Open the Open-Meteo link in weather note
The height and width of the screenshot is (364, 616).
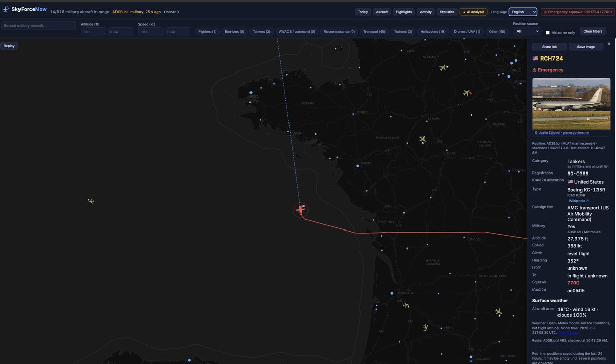pos(568,333)
